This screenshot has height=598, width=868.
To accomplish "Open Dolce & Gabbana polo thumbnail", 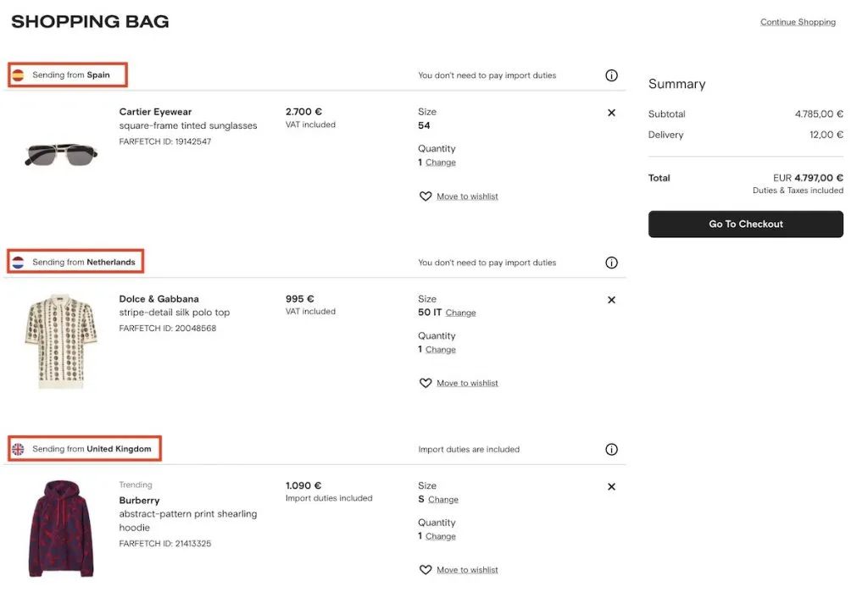I will 61,341.
